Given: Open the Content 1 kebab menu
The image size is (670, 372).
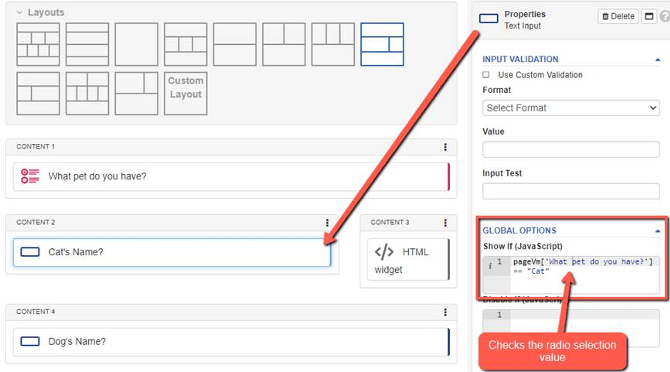Looking at the screenshot, I should click(445, 147).
